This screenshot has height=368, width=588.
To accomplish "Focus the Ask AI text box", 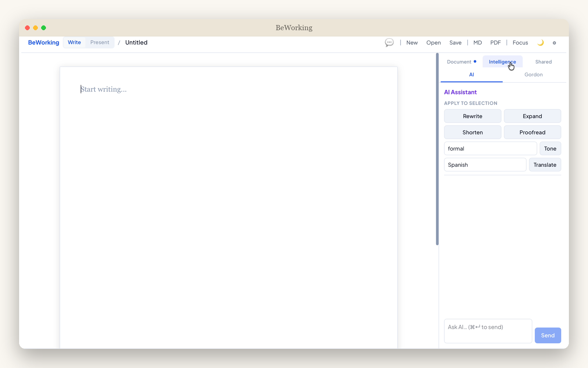I will pos(488,331).
